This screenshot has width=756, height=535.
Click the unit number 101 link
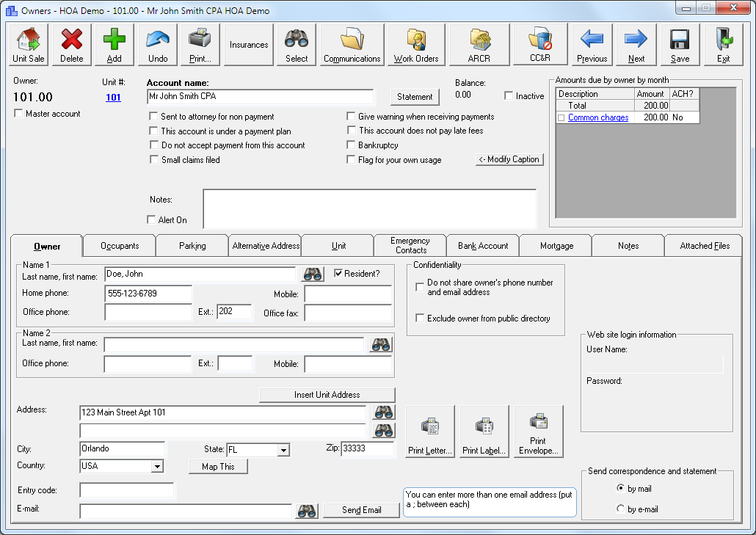point(112,98)
